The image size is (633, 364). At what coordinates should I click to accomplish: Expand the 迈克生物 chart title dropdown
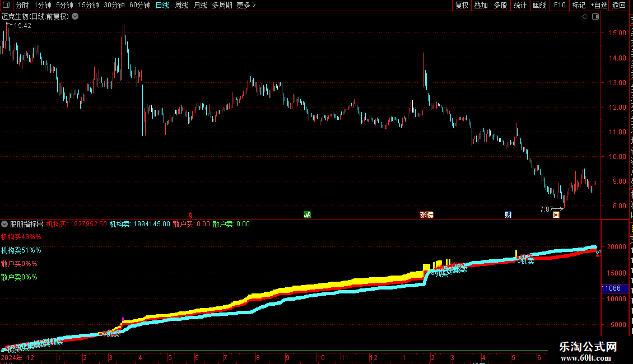[75, 17]
